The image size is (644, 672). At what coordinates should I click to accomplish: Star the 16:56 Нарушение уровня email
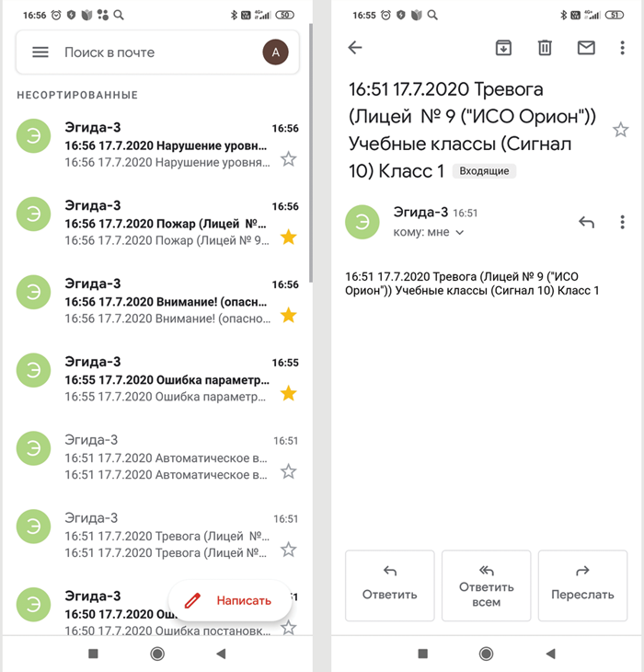[x=288, y=159]
